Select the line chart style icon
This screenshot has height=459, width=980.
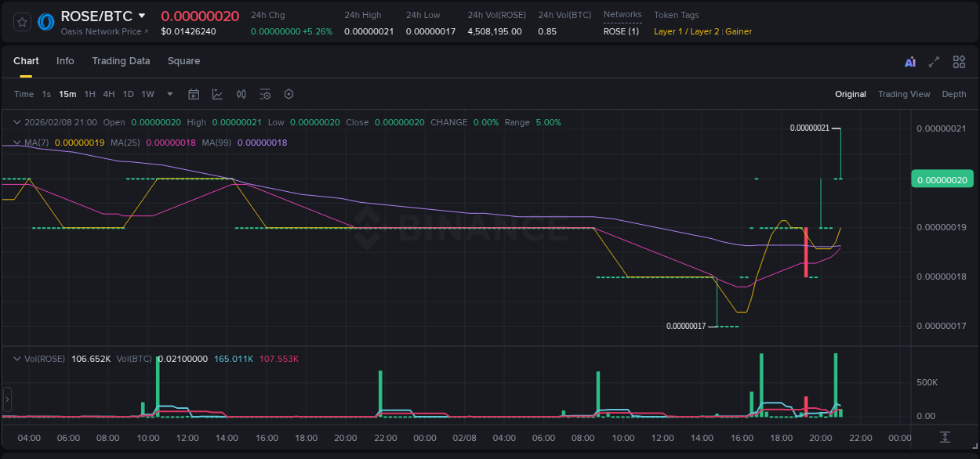(217, 94)
